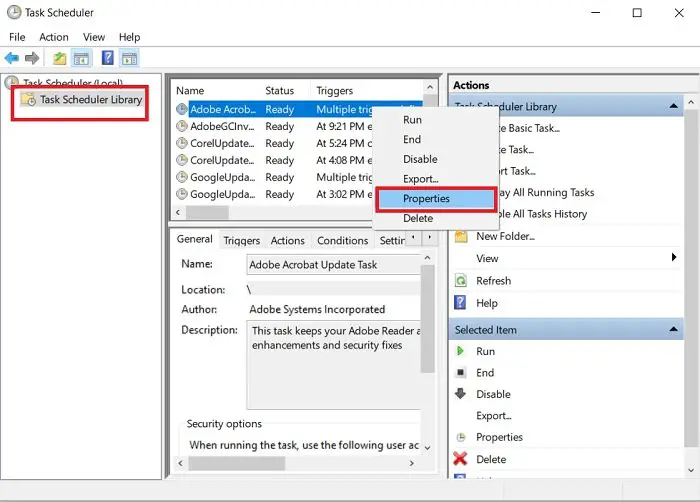Click the red Delete X icon
This screenshot has width=700, height=502.
460,459
